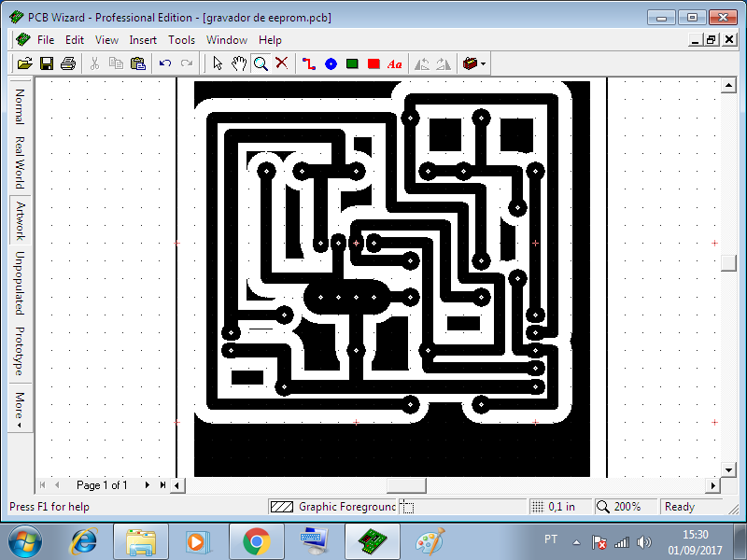Go to the previous page button
The image size is (747, 560).
point(57,484)
